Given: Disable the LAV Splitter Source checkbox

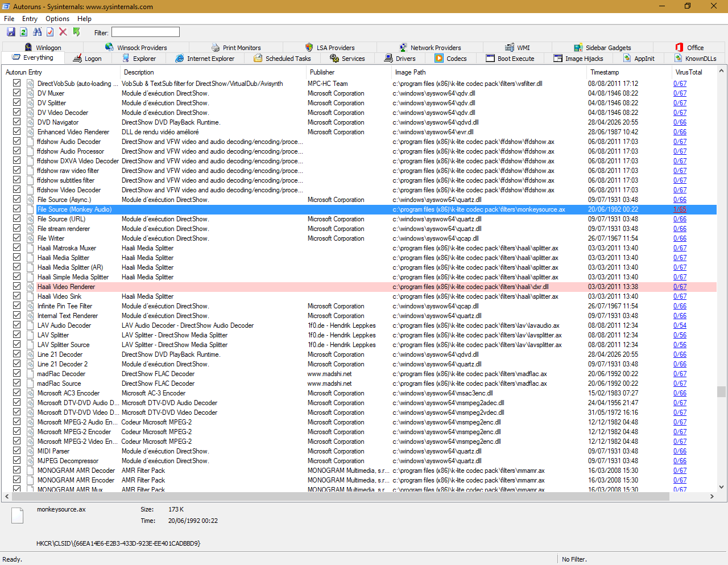Looking at the screenshot, I should (17, 345).
